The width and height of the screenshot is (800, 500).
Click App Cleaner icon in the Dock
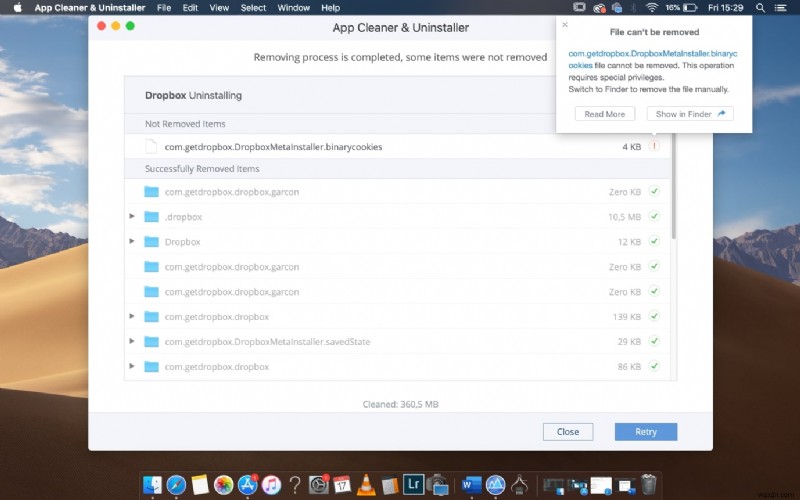pyautogui.click(x=495, y=485)
